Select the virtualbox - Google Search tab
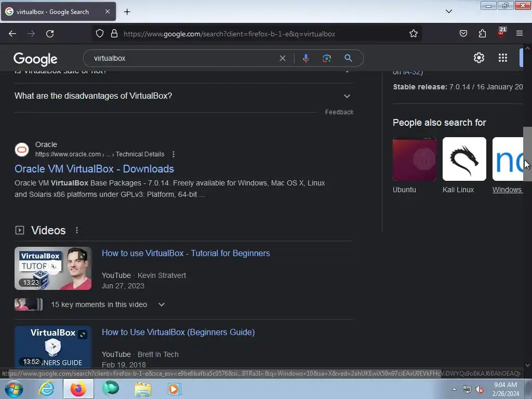 click(58, 11)
